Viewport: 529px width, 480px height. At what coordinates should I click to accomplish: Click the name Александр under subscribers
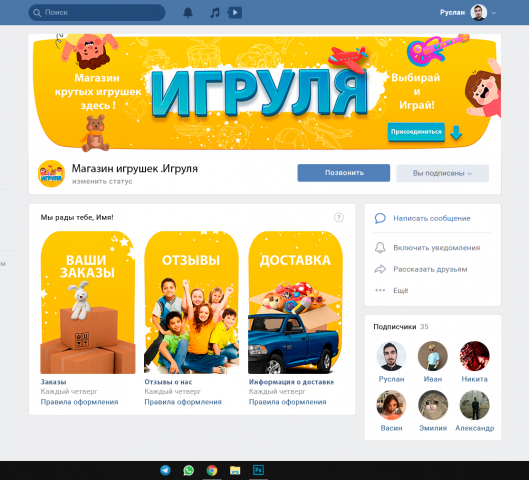[x=475, y=428]
